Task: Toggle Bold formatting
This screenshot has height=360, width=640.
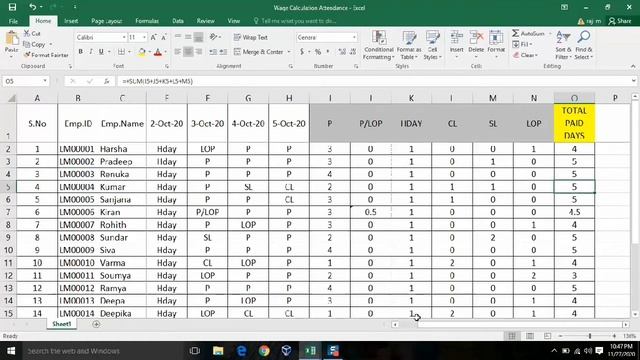Action: coord(80,52)
